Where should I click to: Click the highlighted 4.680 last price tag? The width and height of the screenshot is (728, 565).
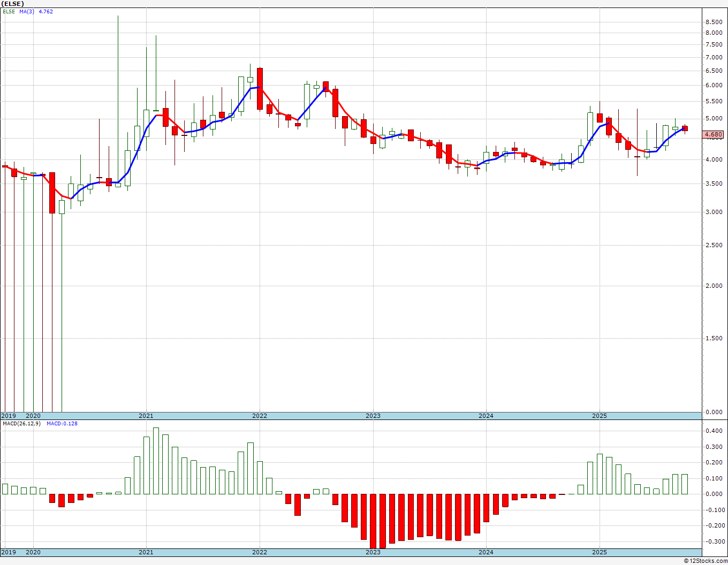click(x=714, y=135)
